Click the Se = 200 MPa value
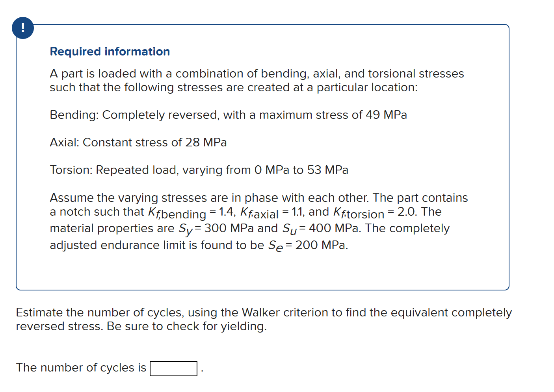The height and width of the screenshot is (392, 554). (x=307, y=245)
